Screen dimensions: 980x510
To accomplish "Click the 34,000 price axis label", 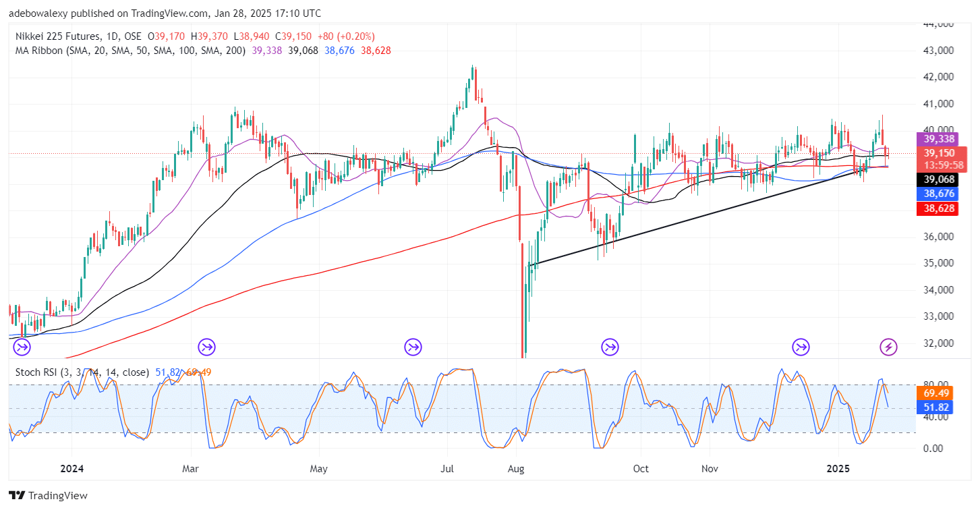I will [938, 290].
